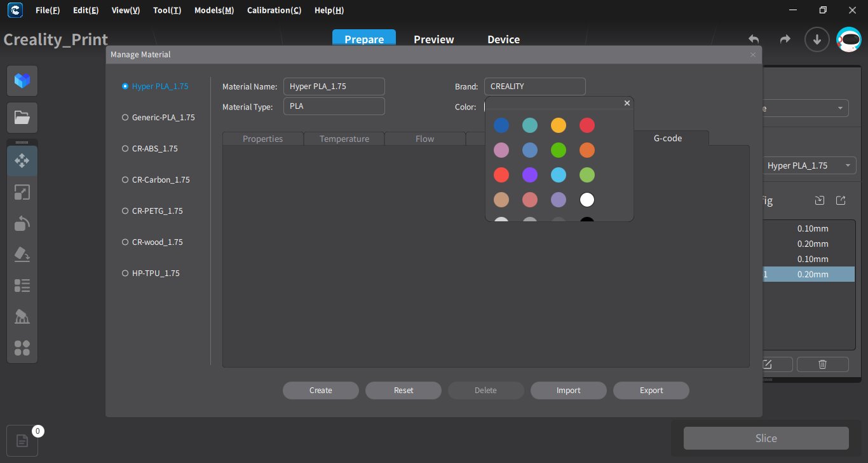Select the Move tool in left toolbar
This screenshot has width=868, height=463.
pos(22,161)
